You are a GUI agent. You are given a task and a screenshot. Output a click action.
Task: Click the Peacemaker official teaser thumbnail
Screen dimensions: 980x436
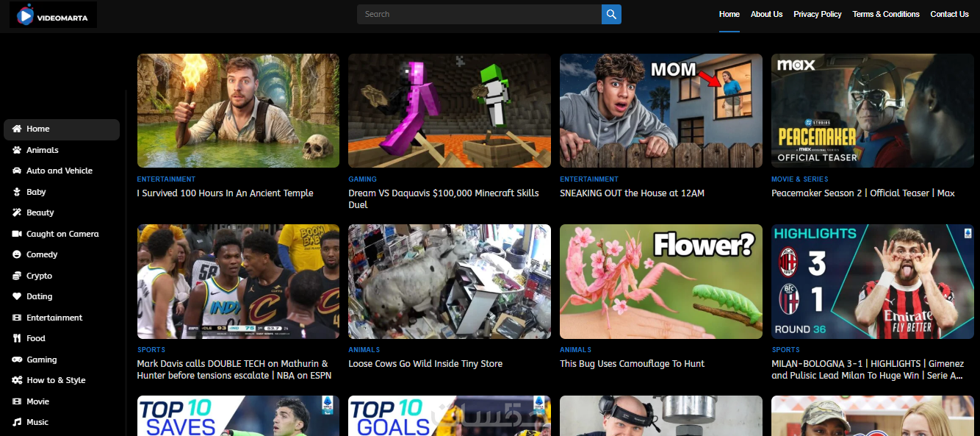(873, 110)
